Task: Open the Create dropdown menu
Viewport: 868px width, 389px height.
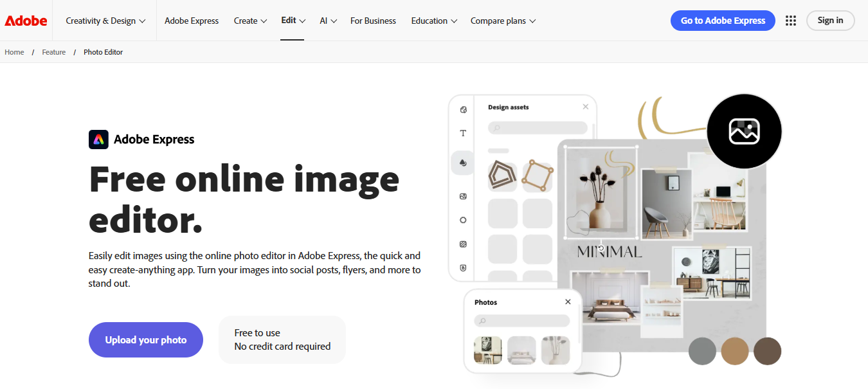Action: (x=250, y=20)
